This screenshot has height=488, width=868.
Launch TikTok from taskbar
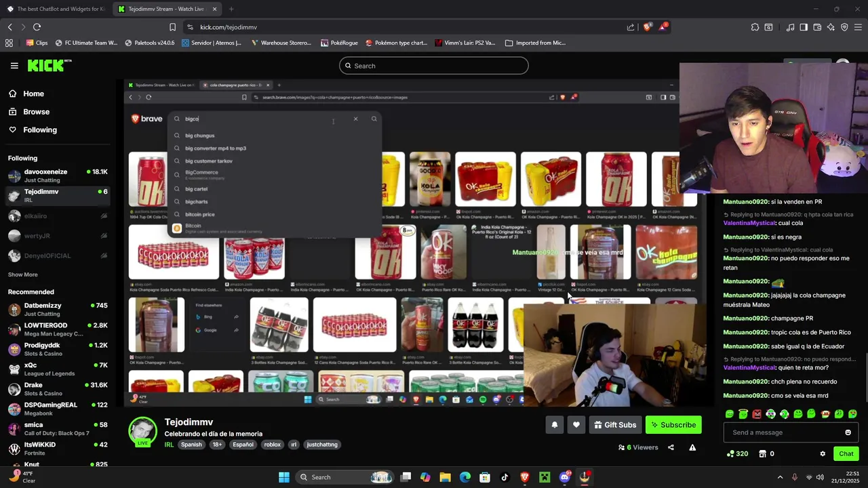[505, 477]
